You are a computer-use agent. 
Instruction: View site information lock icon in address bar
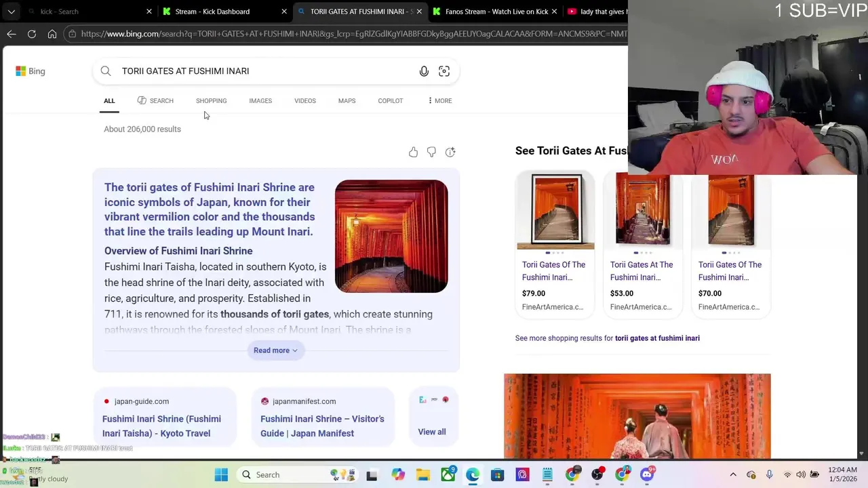[x=72, y=34]
